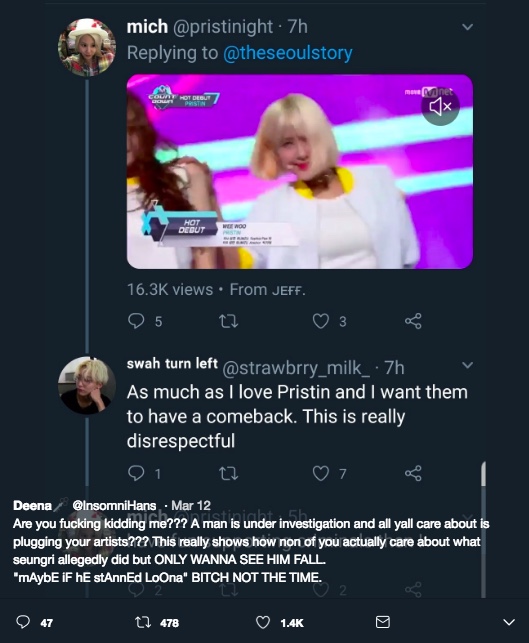
Task: View swah turn left's avatar
Action: click(x=87, y=385)
